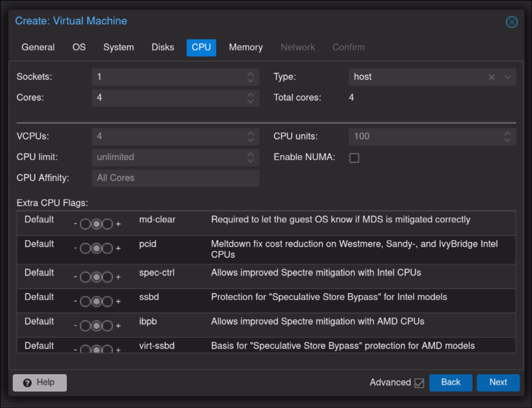Turn off the ssbd flag
Image resolution: width=532 pixels, height=408 pixels.
coord(85,301)
